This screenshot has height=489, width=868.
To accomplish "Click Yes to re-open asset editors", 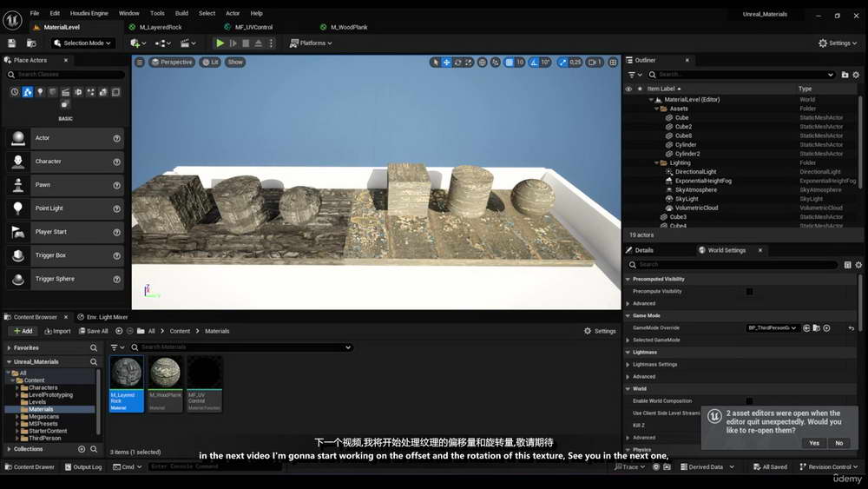I will [x=814, y=443].
